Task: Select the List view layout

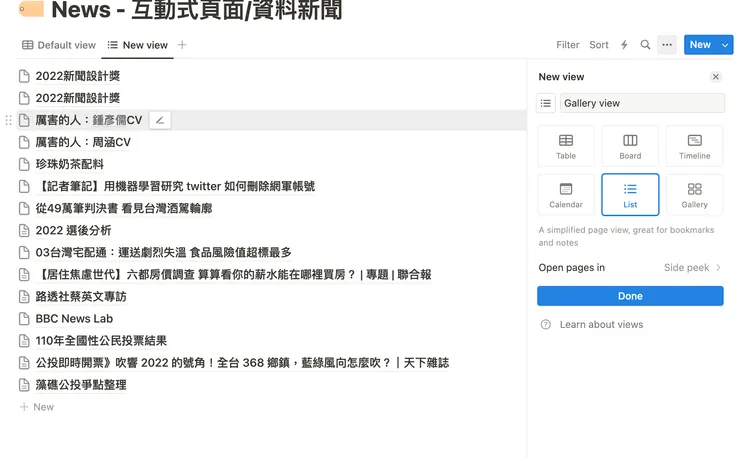Action: coord(630,195)
